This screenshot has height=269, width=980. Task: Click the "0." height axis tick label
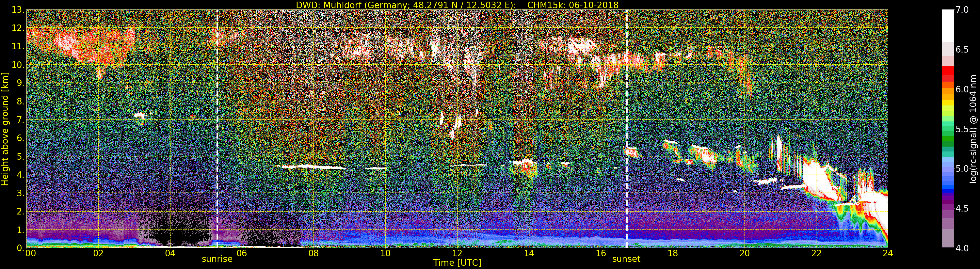point(20,248)
